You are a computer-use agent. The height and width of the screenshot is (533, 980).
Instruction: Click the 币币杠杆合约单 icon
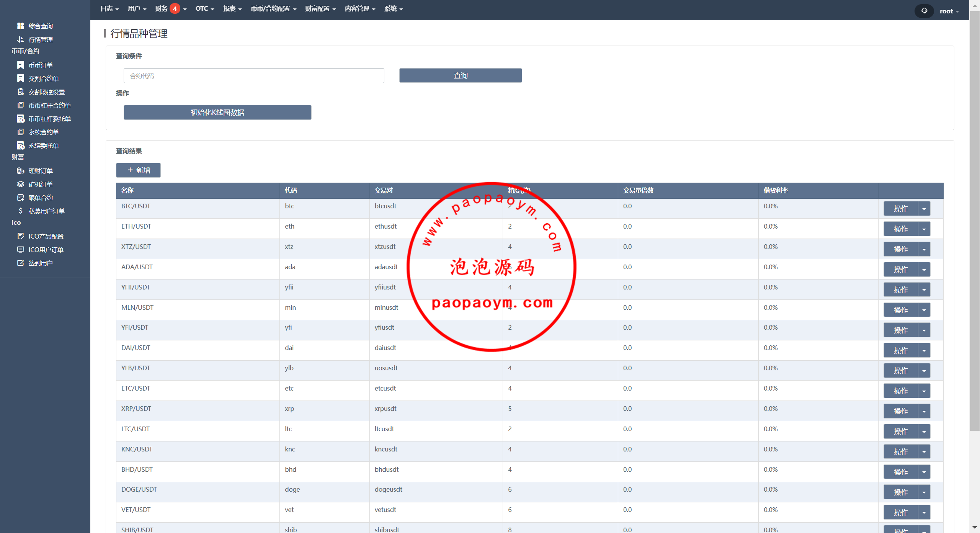pos(21,105)
